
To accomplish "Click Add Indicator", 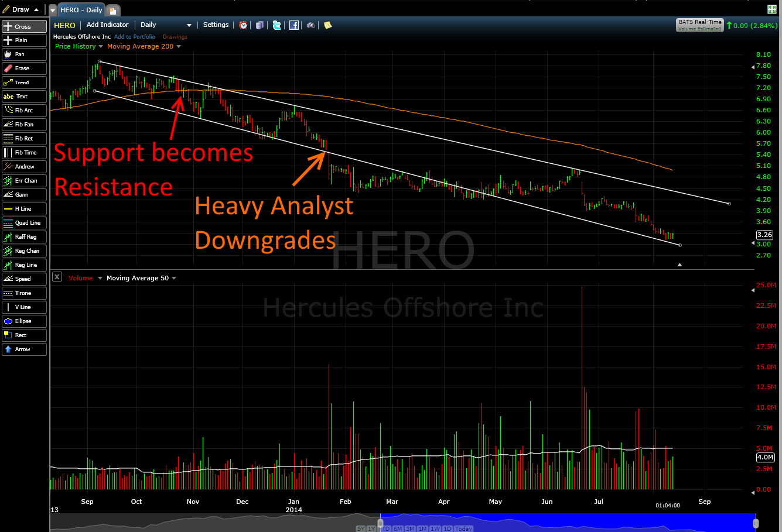I will point(107,25).
